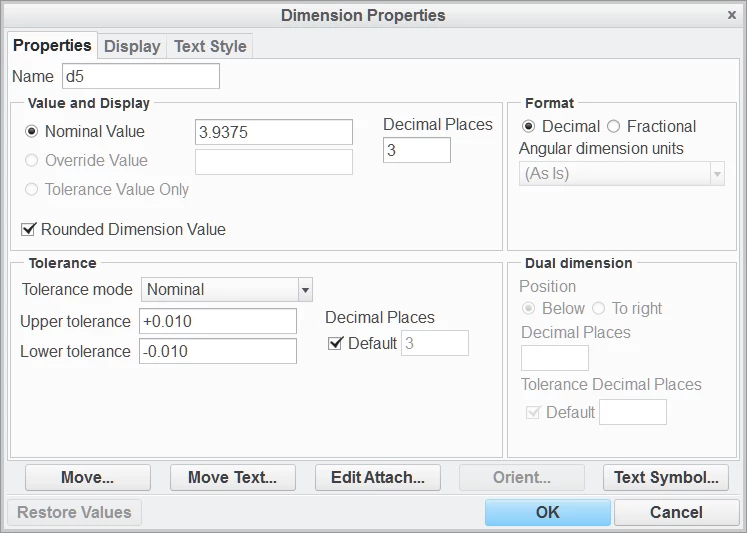747x533 pixels.
Task: Click the Value Decimal Places field
Action: pyautogui.click(x=417, y=150)
